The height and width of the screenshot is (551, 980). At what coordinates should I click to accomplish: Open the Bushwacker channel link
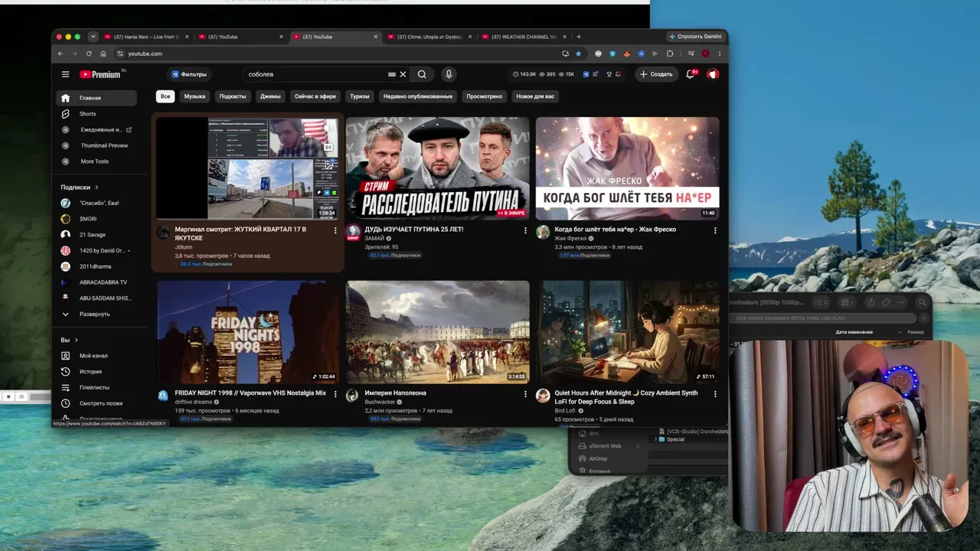[381, 402]
